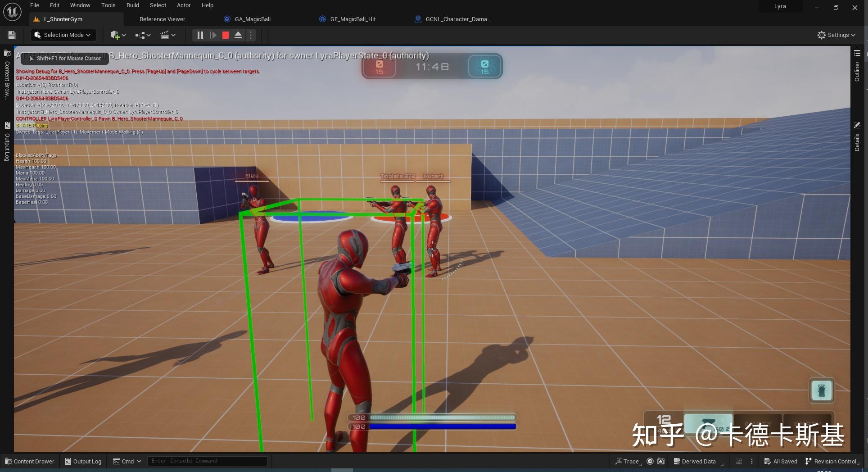Click the status bar grid activity icon

(x=739, y=461)
